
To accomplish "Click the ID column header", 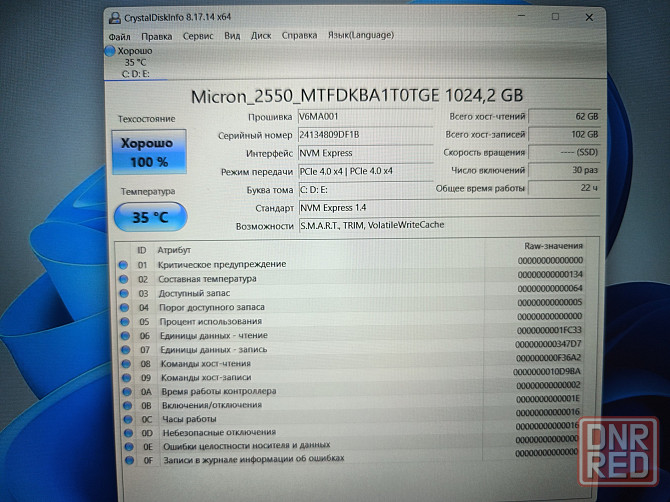I will coord(141,250).
